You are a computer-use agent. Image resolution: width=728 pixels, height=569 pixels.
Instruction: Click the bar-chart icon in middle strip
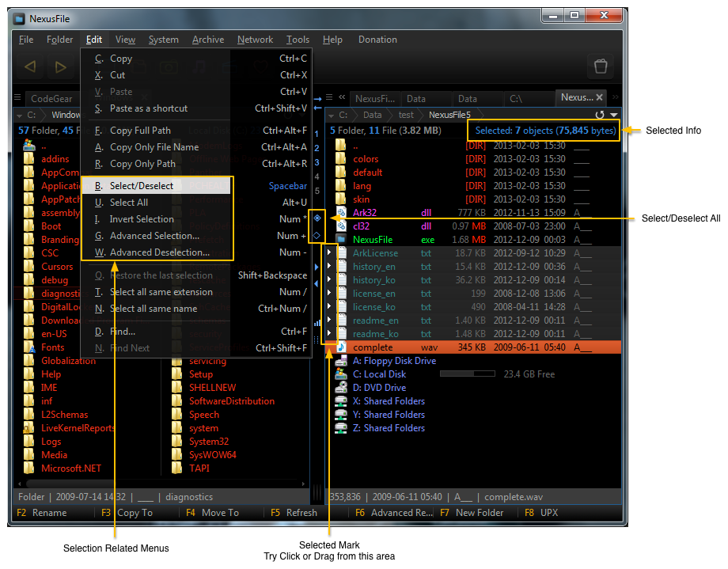click(317, 323)
